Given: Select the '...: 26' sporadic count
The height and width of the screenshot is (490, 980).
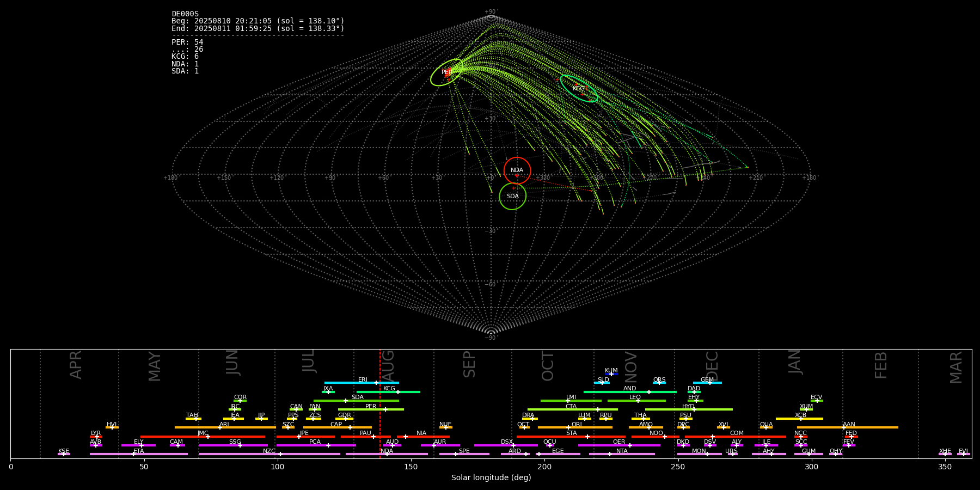Looking at the screenshot, I should pos(187,50).
